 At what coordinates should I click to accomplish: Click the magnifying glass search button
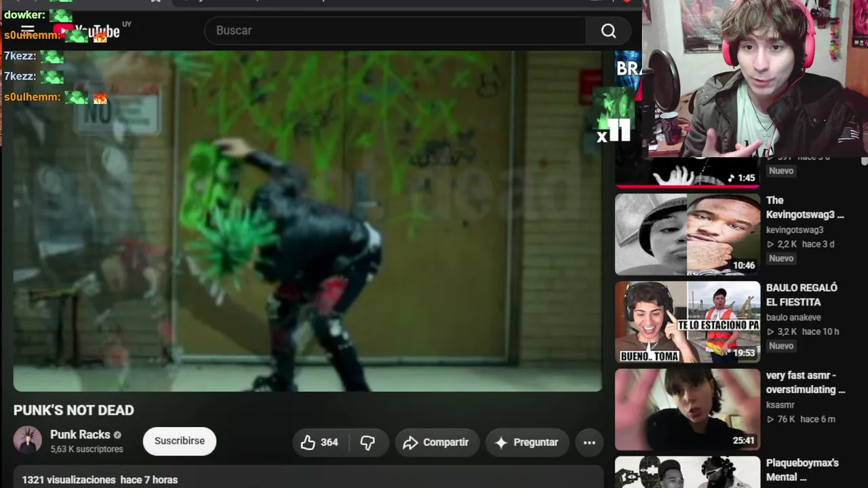(x=608, y=30)
